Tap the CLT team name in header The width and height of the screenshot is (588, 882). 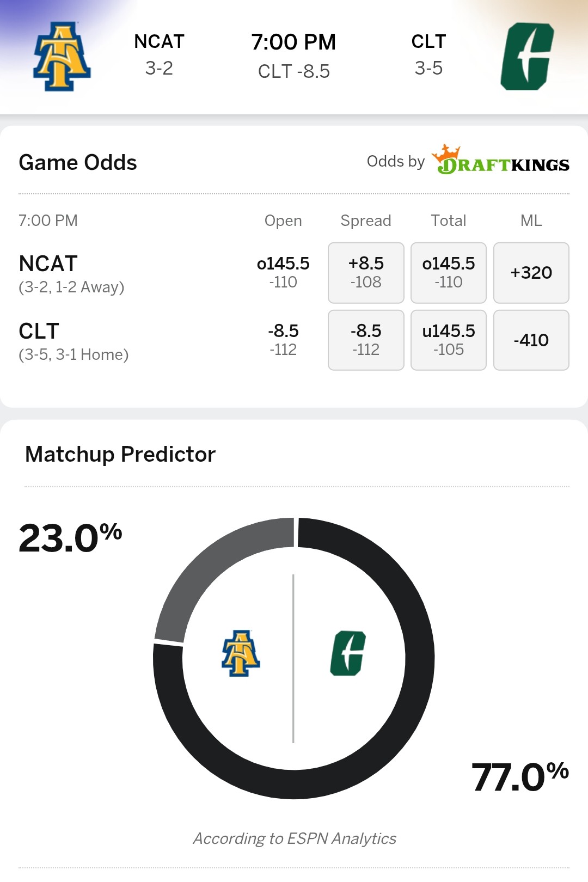click(428, 42)
